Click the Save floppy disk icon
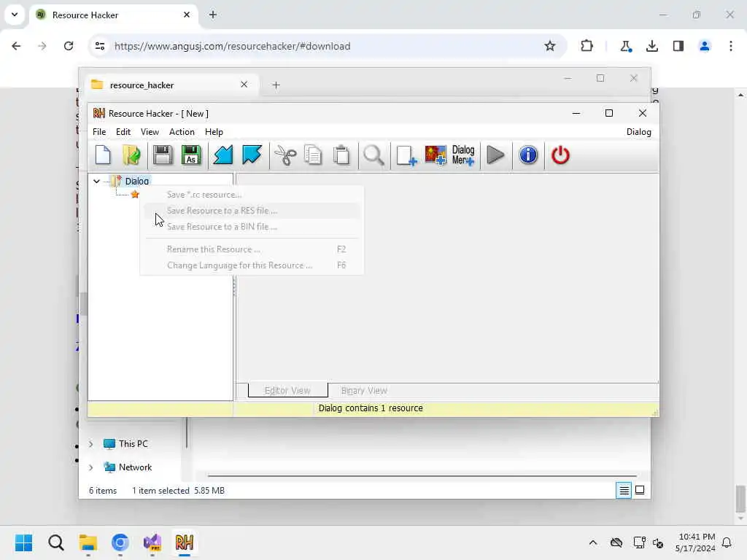The height and width of the screenshot is (560, 747). pyautogui.click(x=163, y=155)
